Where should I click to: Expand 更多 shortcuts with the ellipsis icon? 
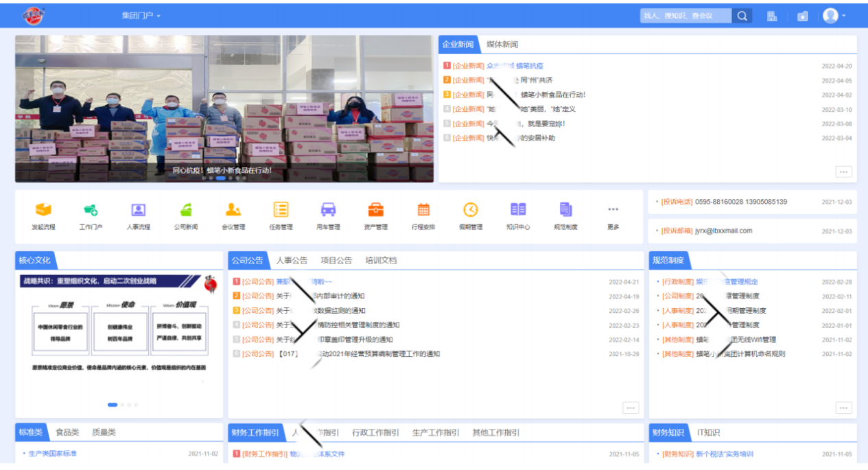[613, 211]
